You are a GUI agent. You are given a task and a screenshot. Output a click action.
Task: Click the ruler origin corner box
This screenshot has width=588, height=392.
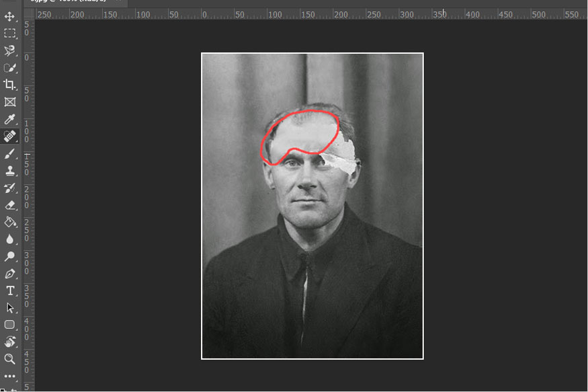click(29, 14)
